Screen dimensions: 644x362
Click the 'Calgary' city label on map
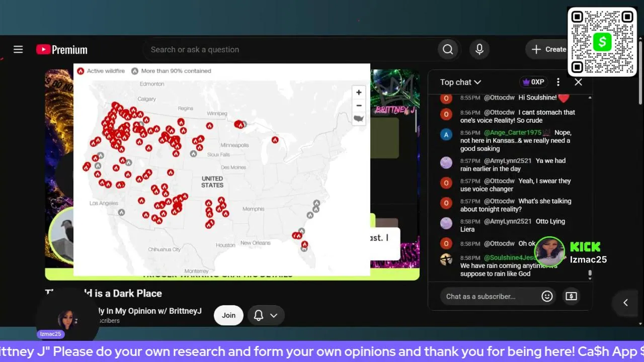tap(147, 99)
